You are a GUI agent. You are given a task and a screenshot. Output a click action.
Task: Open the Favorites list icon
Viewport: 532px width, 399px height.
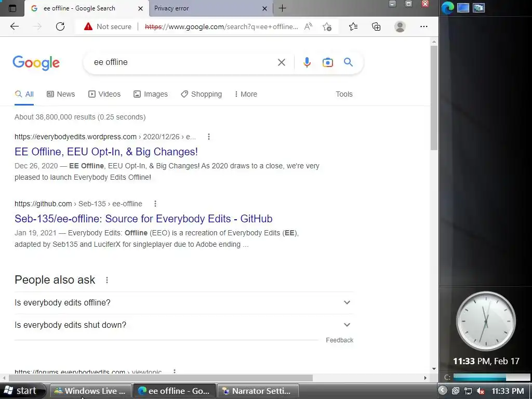pos(353,26)
